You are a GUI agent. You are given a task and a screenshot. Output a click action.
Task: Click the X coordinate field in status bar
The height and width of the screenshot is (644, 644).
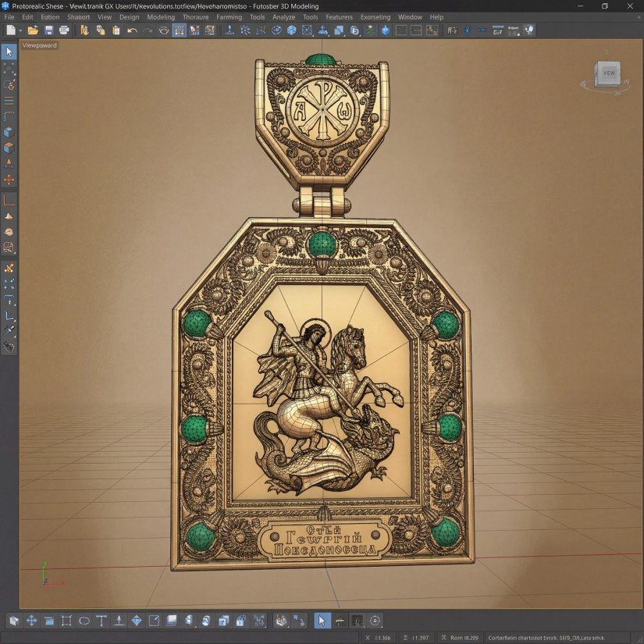tap(379, 638)
